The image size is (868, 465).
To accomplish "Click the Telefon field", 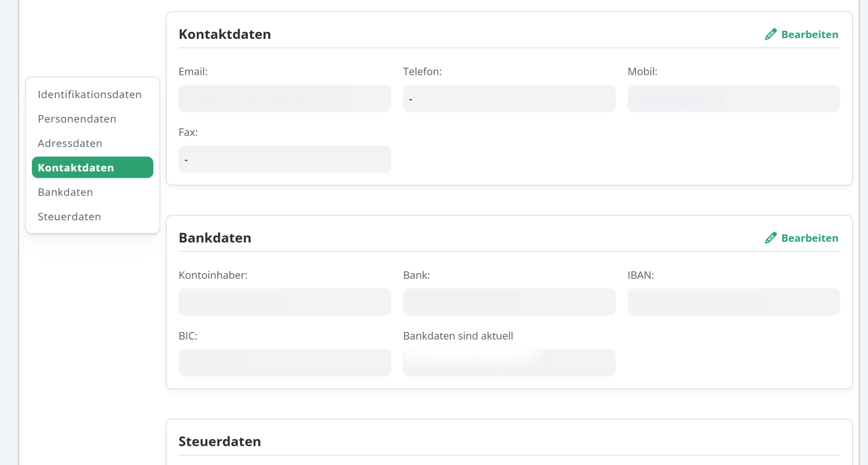I will pyautogui.click(x=509, y=99).
